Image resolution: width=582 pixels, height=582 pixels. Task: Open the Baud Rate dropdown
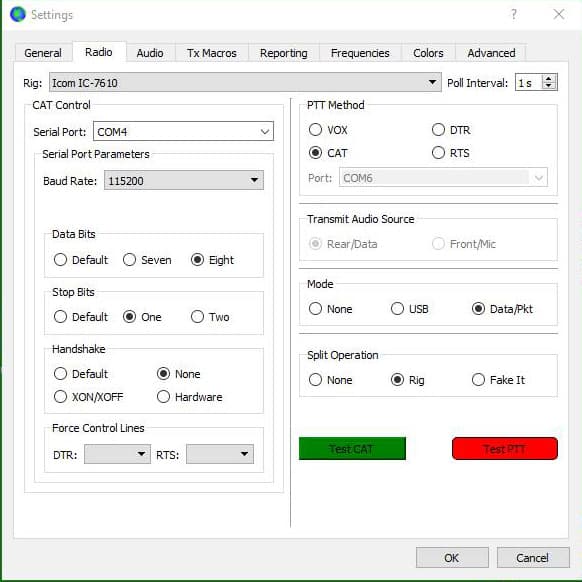coord(184,180)
